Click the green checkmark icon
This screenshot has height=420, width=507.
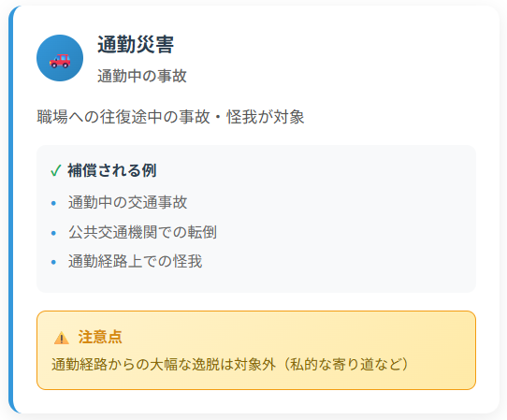click(x=55, y=170)
